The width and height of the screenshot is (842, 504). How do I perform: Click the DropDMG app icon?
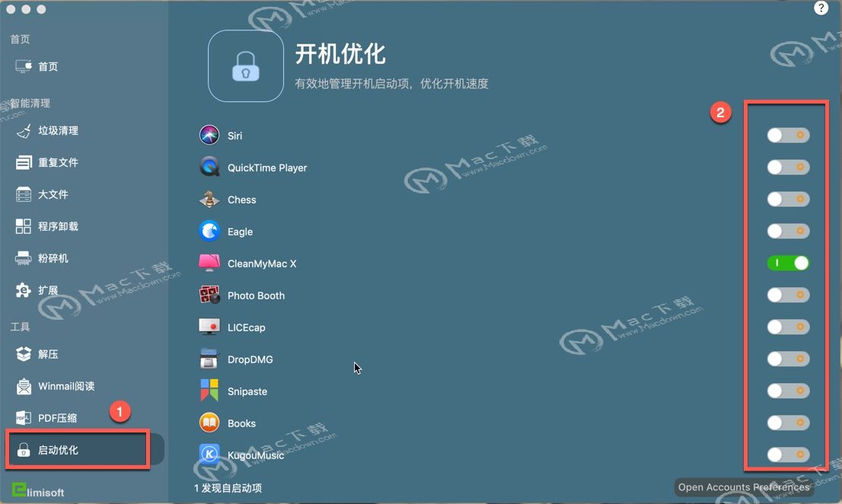click(209, 359)
